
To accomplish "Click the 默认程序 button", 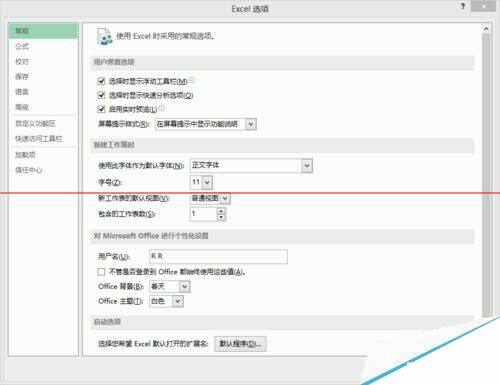I will [240, 344].
